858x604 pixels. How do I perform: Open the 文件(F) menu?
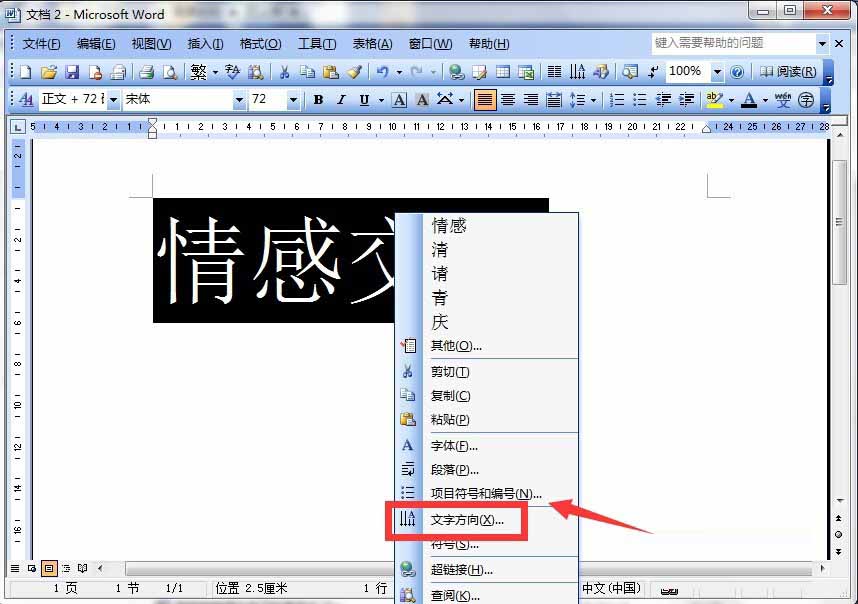pos(41,44)
